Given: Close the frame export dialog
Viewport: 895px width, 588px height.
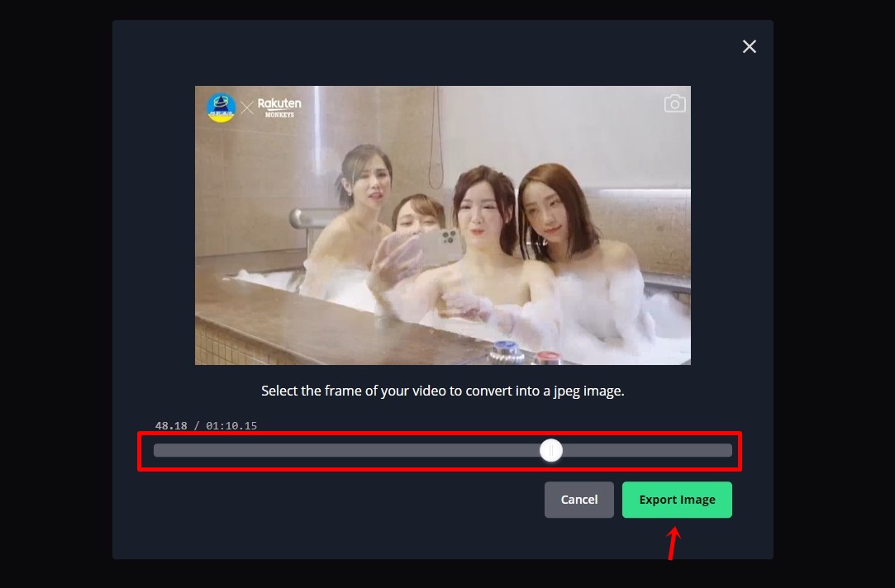Looking at the screenshot, I should (749, 46).
